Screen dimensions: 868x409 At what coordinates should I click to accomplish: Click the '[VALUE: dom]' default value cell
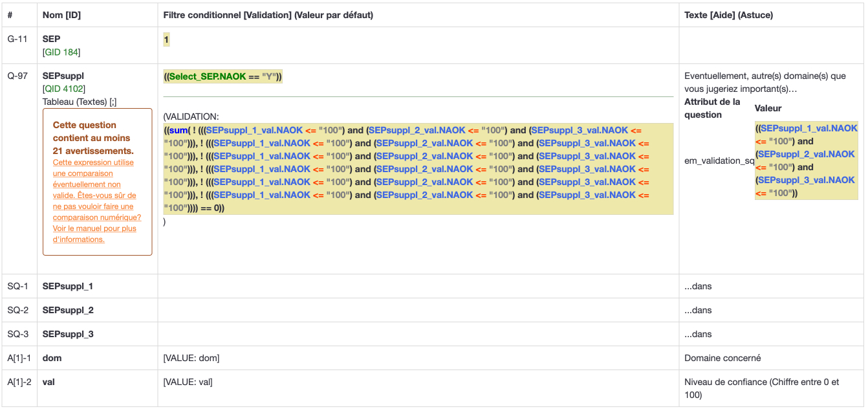pos(191,358)
